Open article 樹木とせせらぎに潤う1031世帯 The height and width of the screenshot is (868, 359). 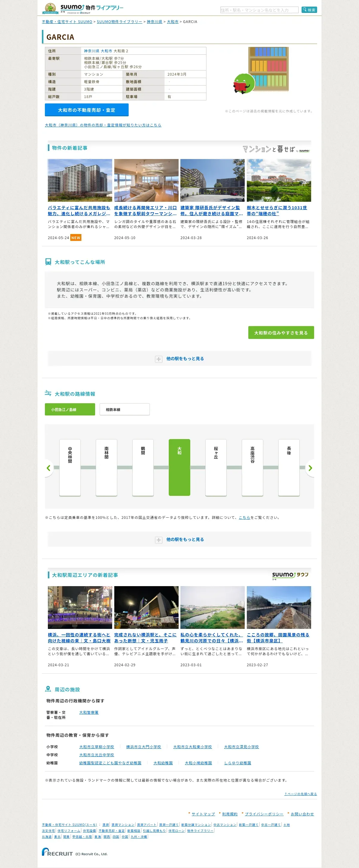tap(277, 211)
